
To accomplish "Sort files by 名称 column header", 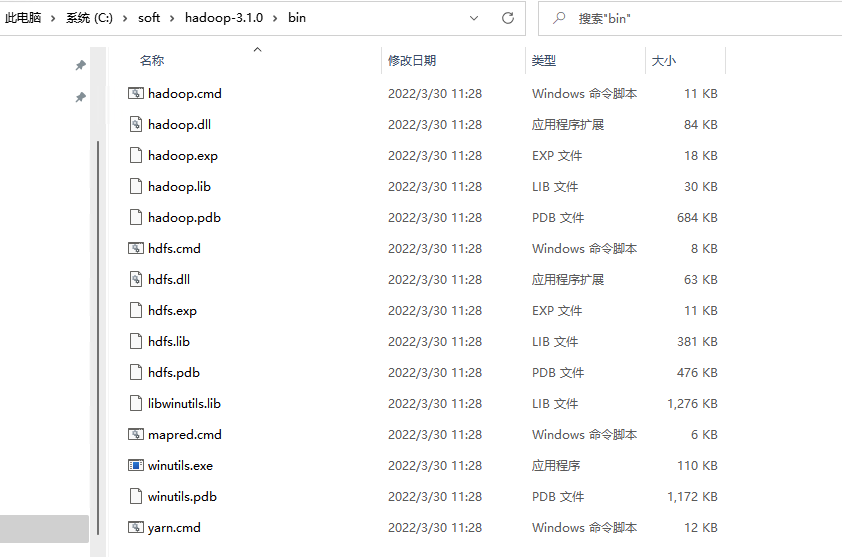I will point(152,61).
